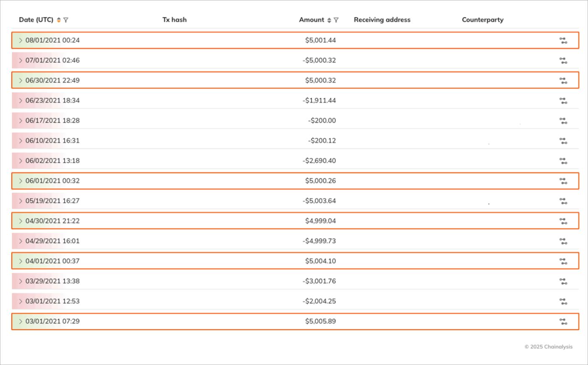Viewport: 588px width, 365px height.
Task: Click the $5,000.26 amount cell
Action: pyautogui.click(x=320, y=181)
